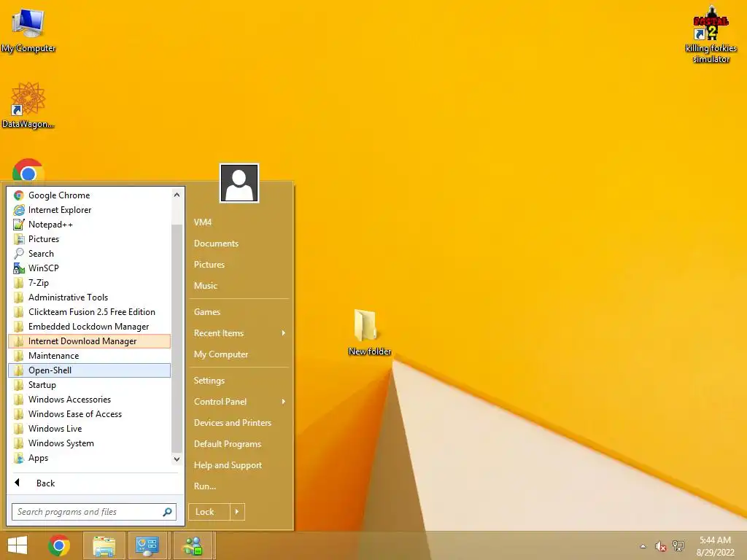Show hidden tray icons arrow
This screenshot has width=747, height=560.
(643, 546)
